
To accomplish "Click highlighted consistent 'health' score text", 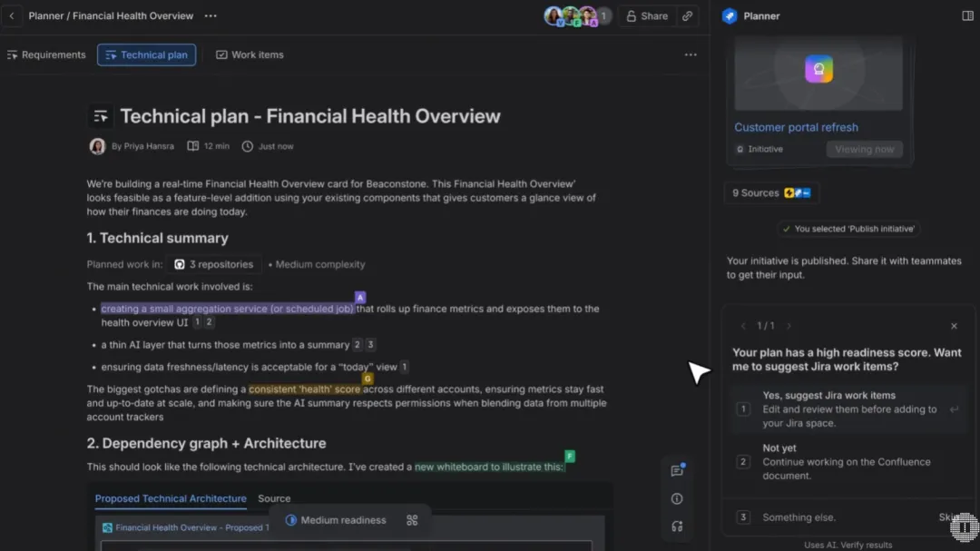I will 304,389.
